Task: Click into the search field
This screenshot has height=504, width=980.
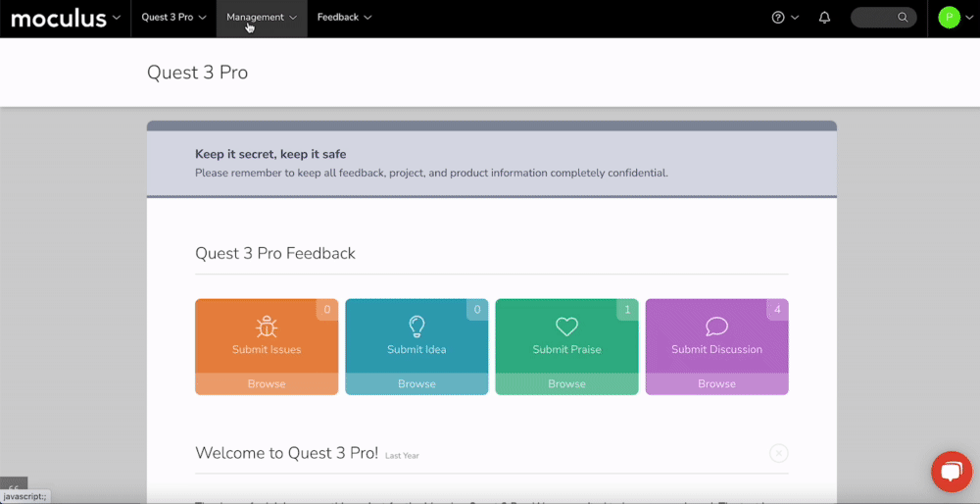Action: coord(884,18)
